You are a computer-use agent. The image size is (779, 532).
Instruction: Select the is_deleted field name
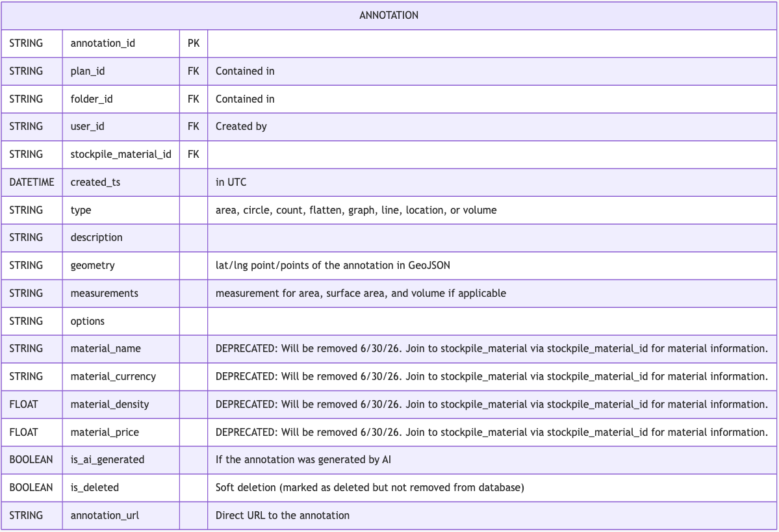click(x=94, y=487)
